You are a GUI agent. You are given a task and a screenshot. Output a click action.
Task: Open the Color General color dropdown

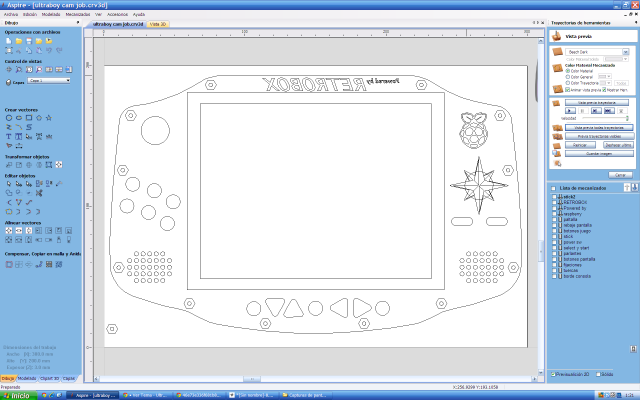(x=604, y=77)
